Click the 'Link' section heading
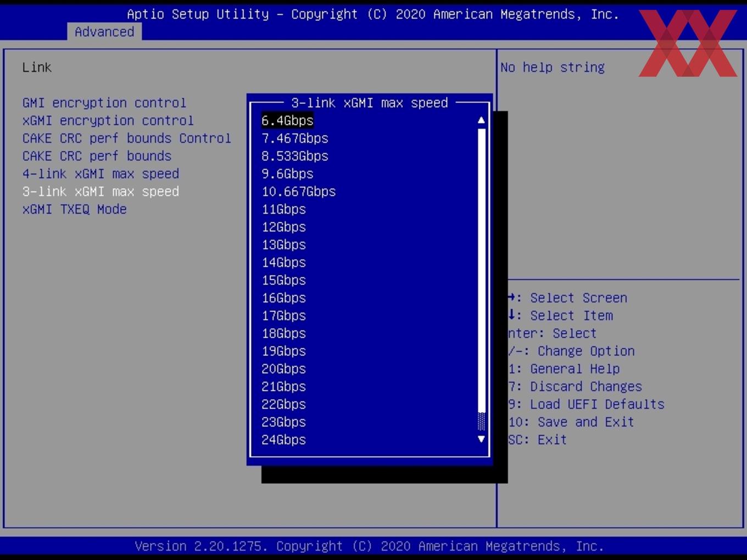This screenshot has height=560, width=747. 37,68
